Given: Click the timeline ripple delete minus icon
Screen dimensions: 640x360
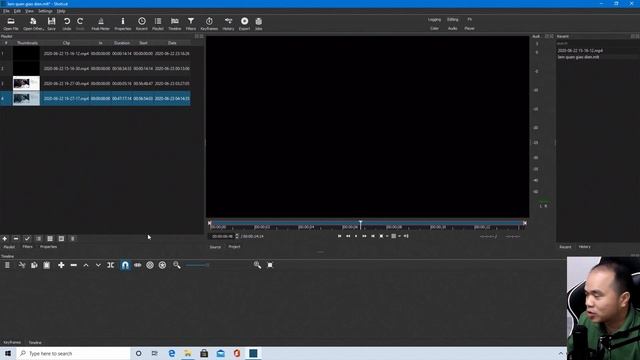Looking at the screenshot, I should point(73,265).
